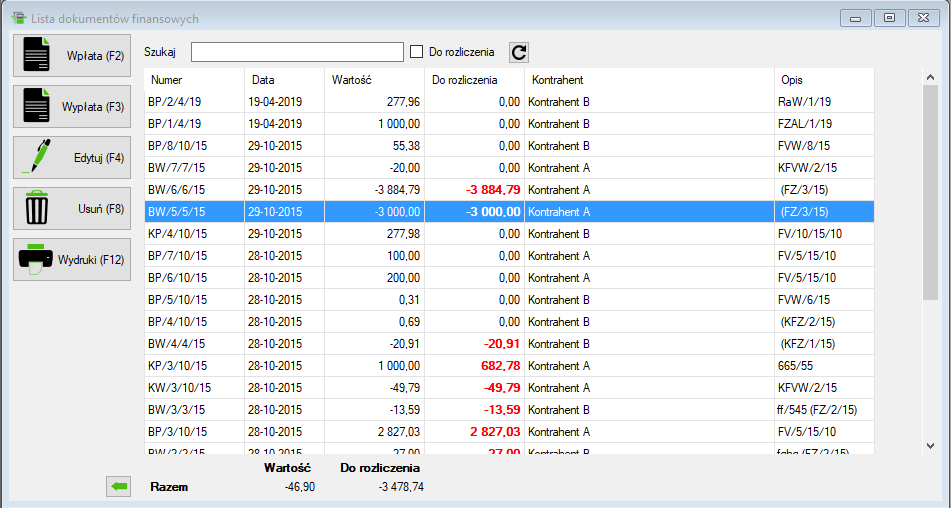Screen dimensions: 951x508
Task: Open Wydruki (F12) printer button
Action: (71, 259)
